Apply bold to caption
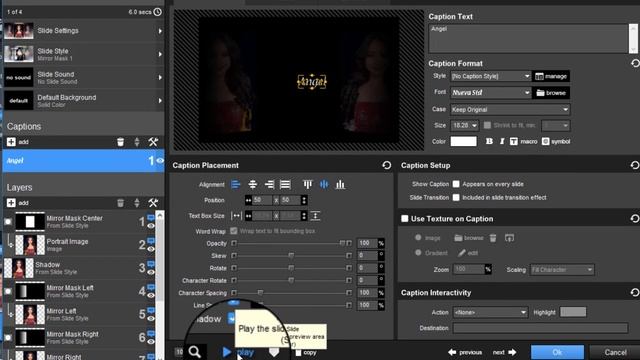640x360 pixels. coord(489,141)
